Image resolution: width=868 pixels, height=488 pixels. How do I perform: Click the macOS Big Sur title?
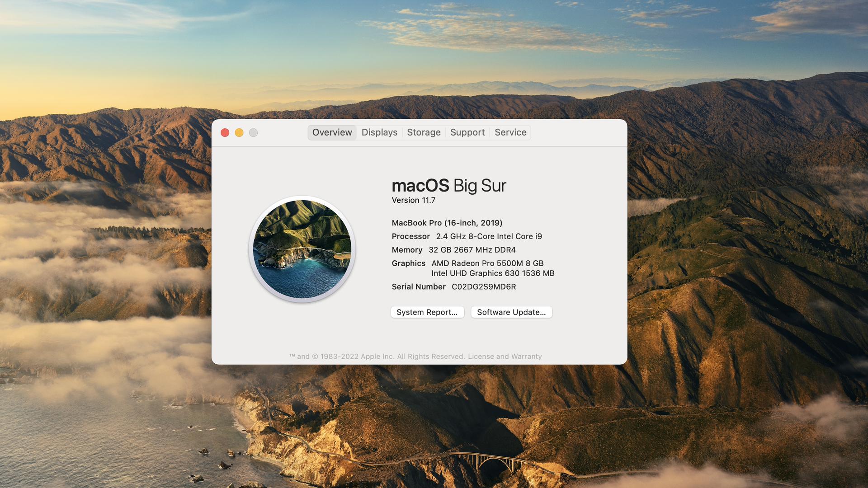449,186
